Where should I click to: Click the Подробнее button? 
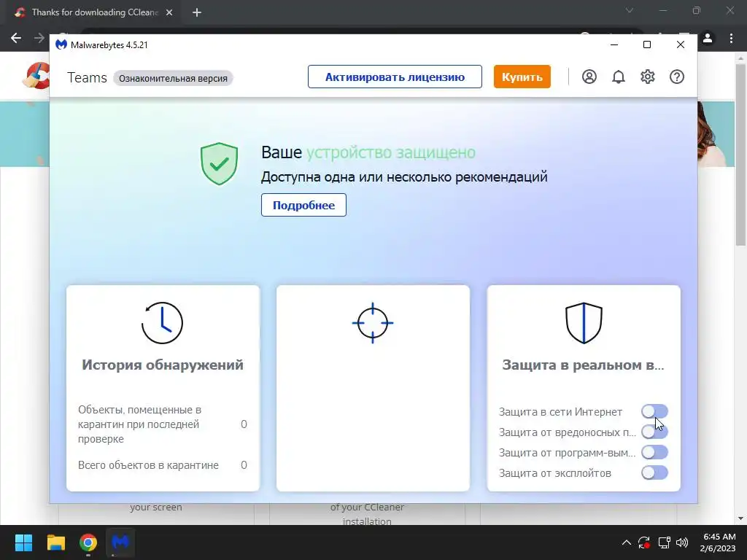(303, 205)
